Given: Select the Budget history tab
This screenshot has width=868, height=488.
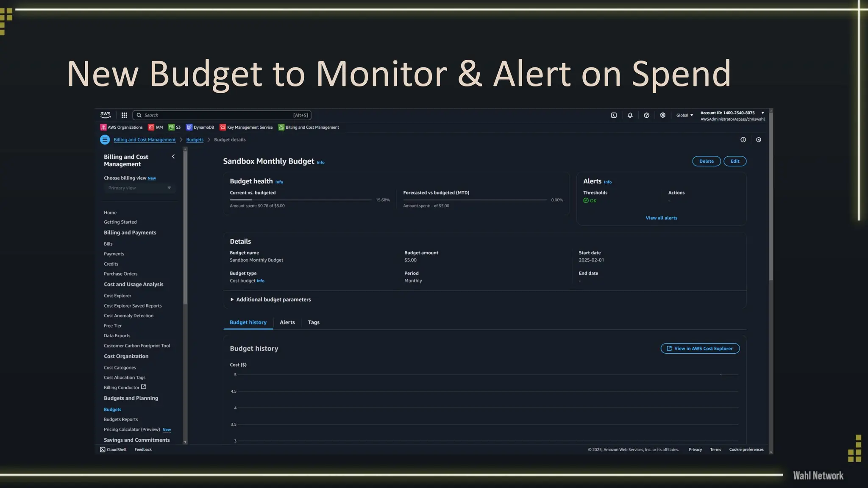Looking at the screenshot, I should [248, 322].
